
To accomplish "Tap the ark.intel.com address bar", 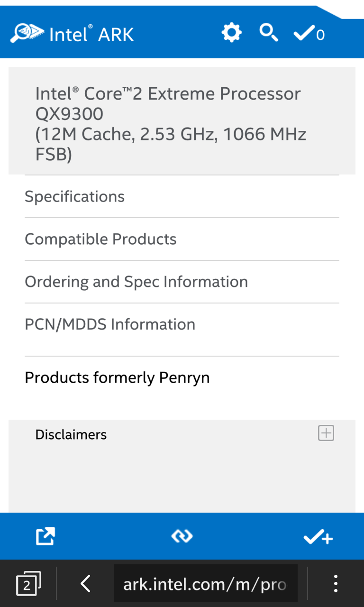I will pyautogui.click(x=205, y=584).
